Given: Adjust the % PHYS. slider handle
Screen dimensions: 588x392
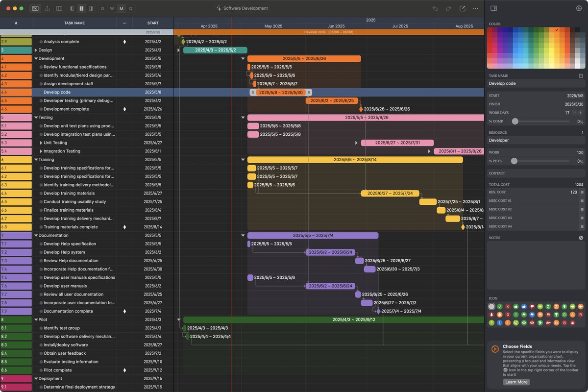Looking at the screenshot, I should click(514, 161).
